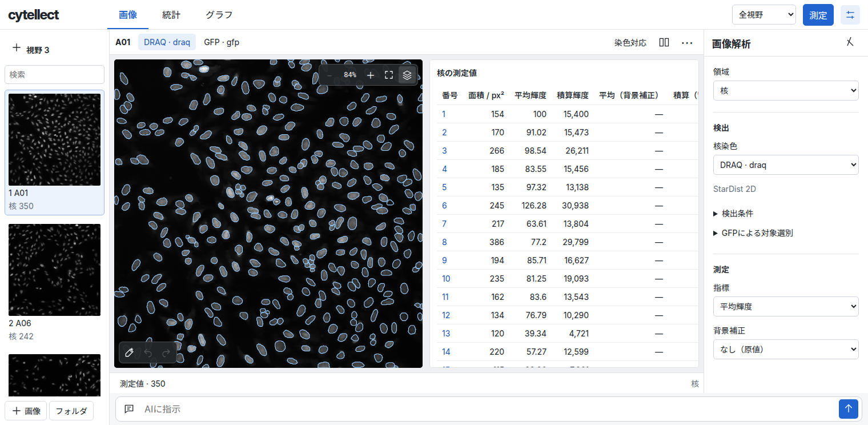The height and width of the screenshot is (425, 868).
Task: Open nucleus number 6 link
Action: click(444, 206)
